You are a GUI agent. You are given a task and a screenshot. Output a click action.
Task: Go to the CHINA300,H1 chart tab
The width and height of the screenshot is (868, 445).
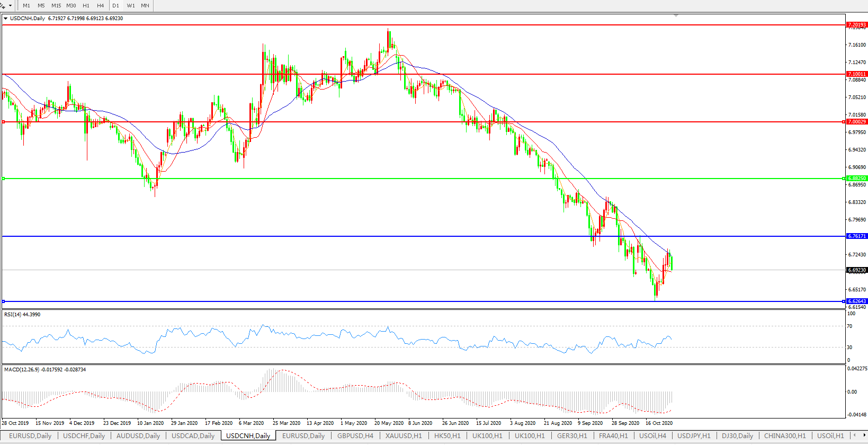pos(784,436)
